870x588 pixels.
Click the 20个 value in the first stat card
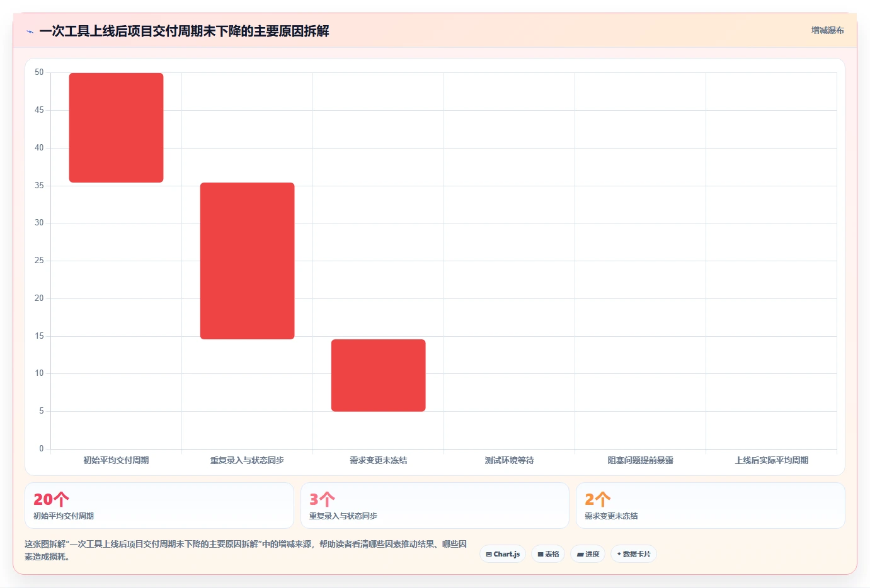[x=51, y=499]
